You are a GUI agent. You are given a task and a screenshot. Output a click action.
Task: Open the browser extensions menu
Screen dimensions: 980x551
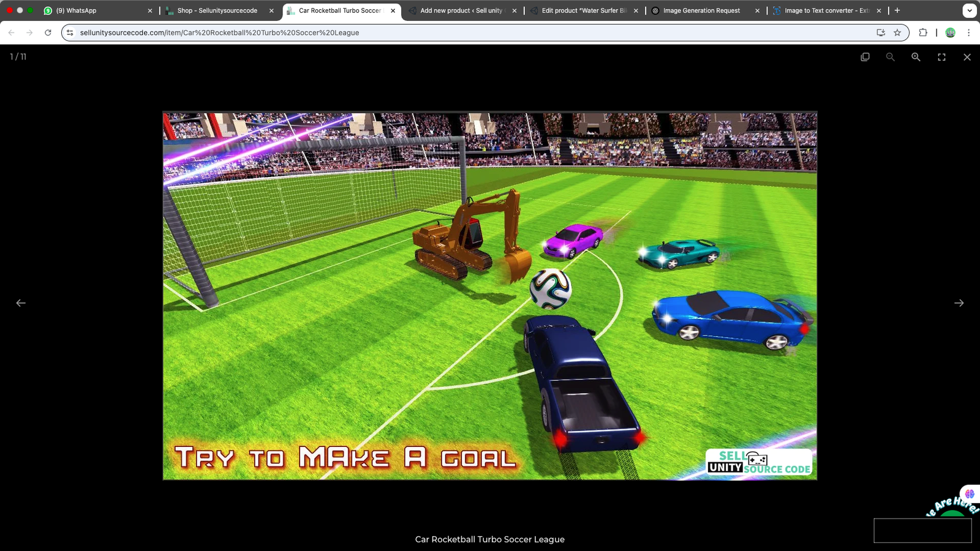click(x=923, y=32)
